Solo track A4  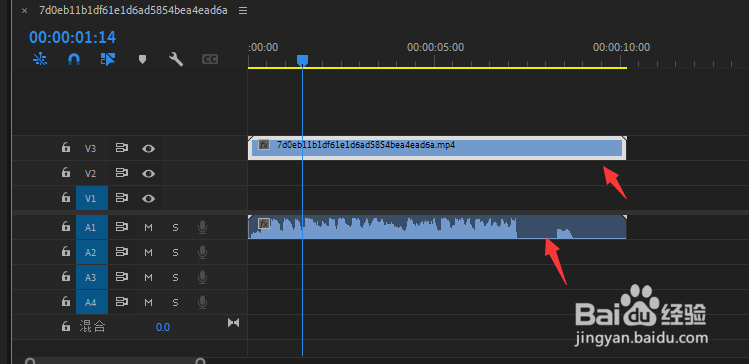pos(175,302)
